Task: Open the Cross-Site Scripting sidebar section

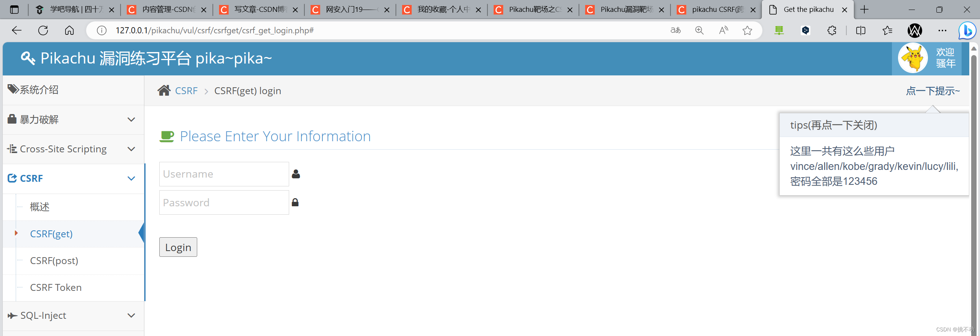Action: (x=73, y=149)
